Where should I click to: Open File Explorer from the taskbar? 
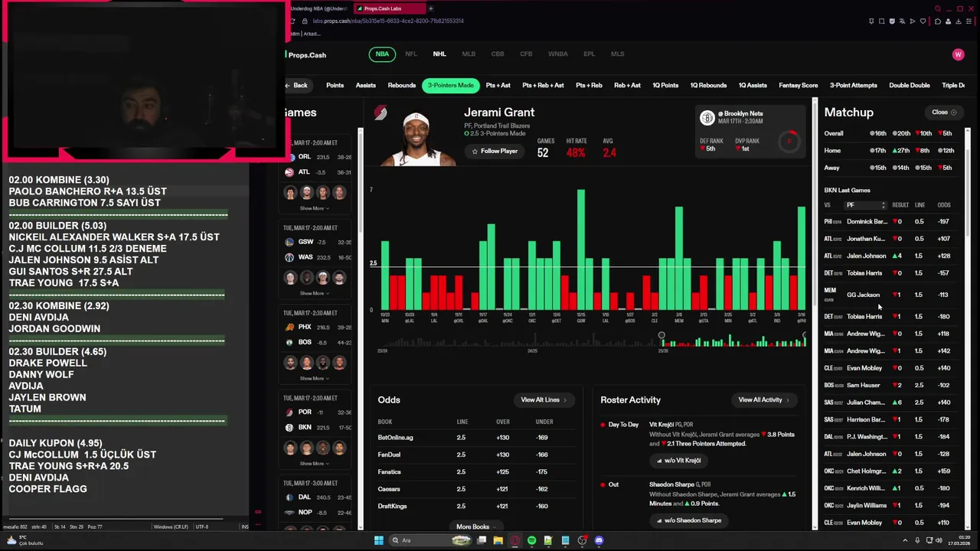pyautogui.click(x=498, y=540)
